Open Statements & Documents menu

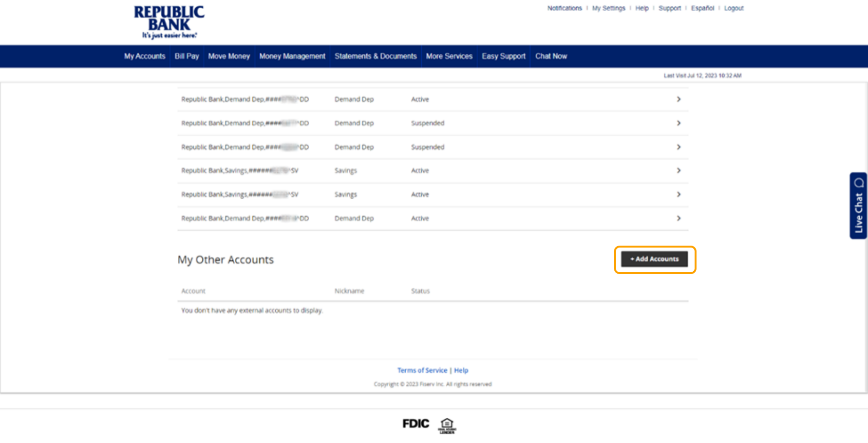point(375,56)
